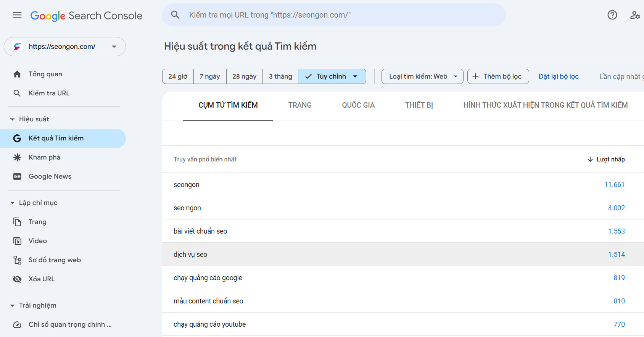Click the 11.661 clicks value
Image resolution: width=644 pixels, height=337 pixels.
(x=614, y=185)
